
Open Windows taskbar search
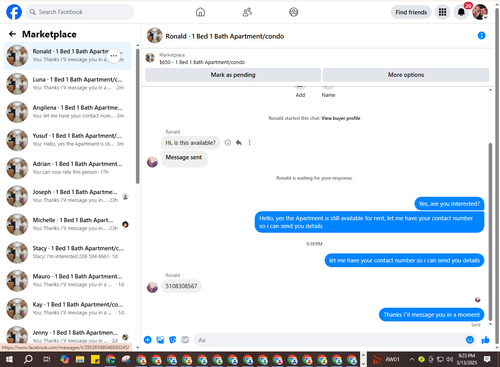coord(28,359)
